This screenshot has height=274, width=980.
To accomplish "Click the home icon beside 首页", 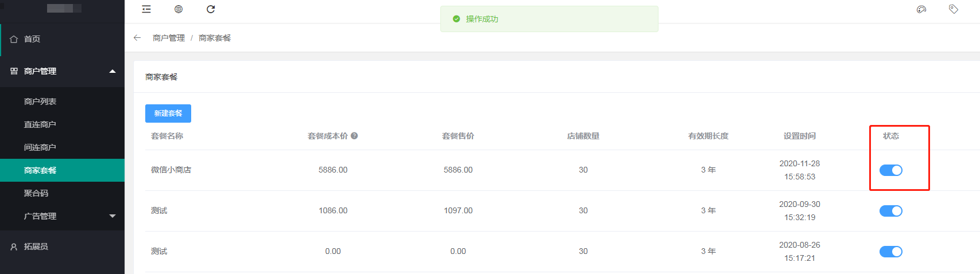I will tap(14, 39).
